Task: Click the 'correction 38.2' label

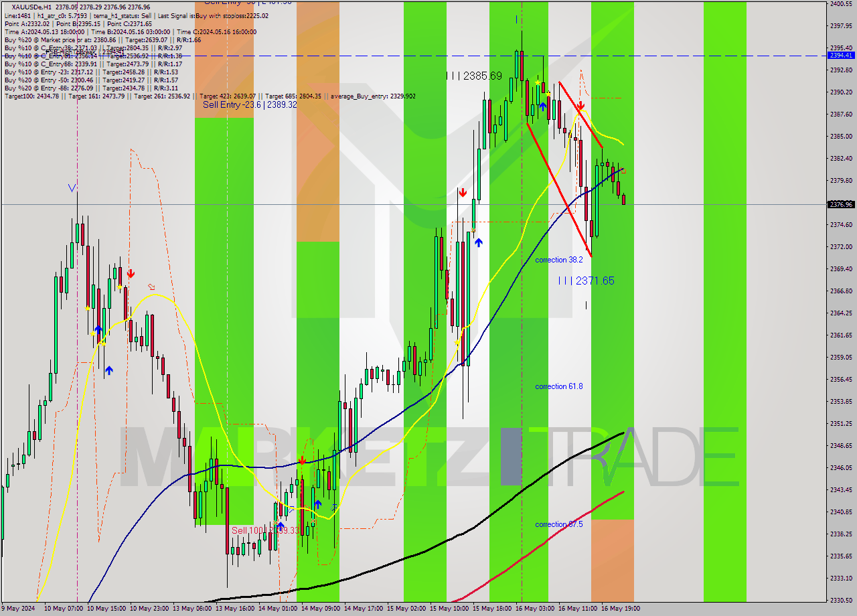Action: [x=558, y=260]
